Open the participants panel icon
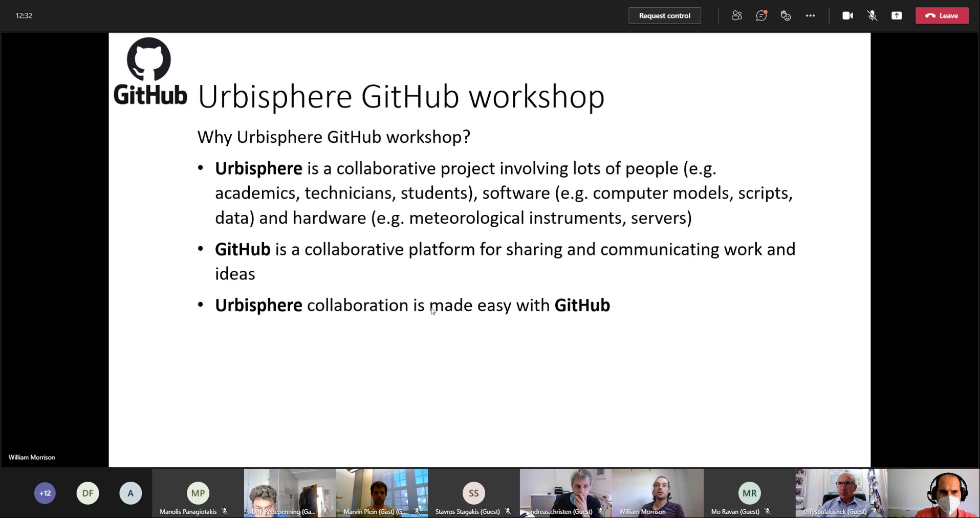The height and width of the screenshot is (518, 980). click(x=736, y=15)
